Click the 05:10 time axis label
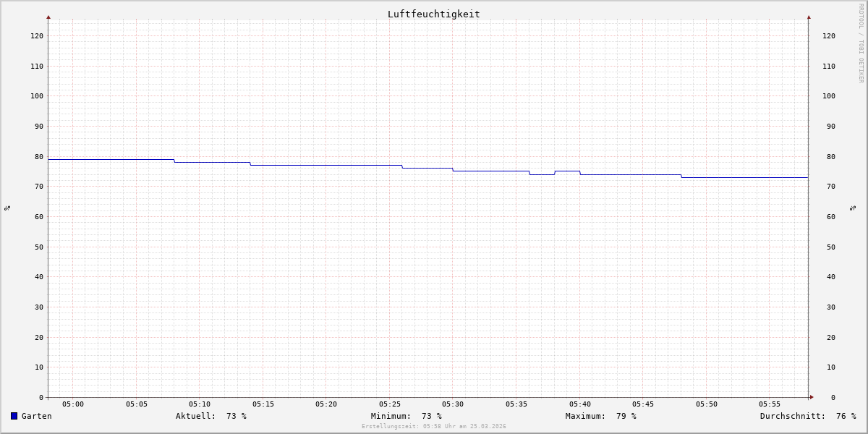 coord(200,404)
